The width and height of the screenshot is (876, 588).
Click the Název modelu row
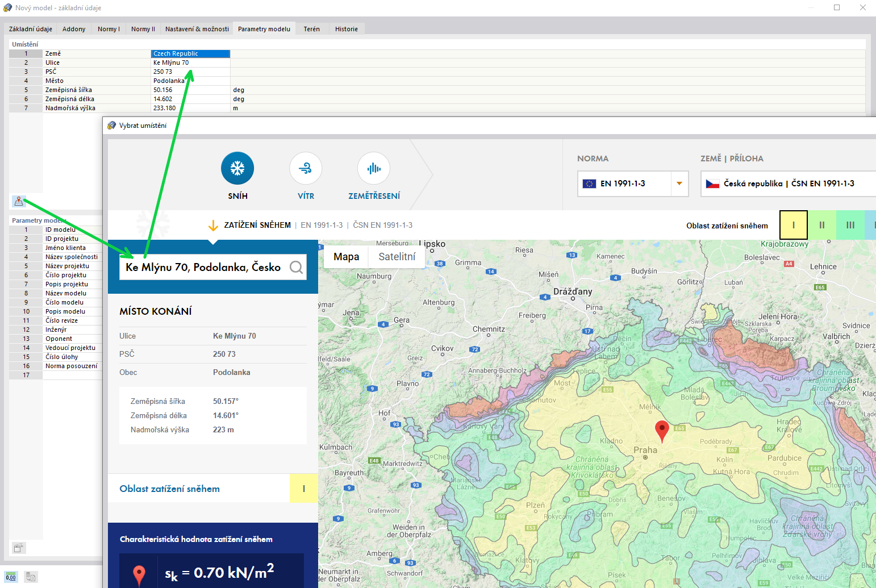tap(56, 293)
